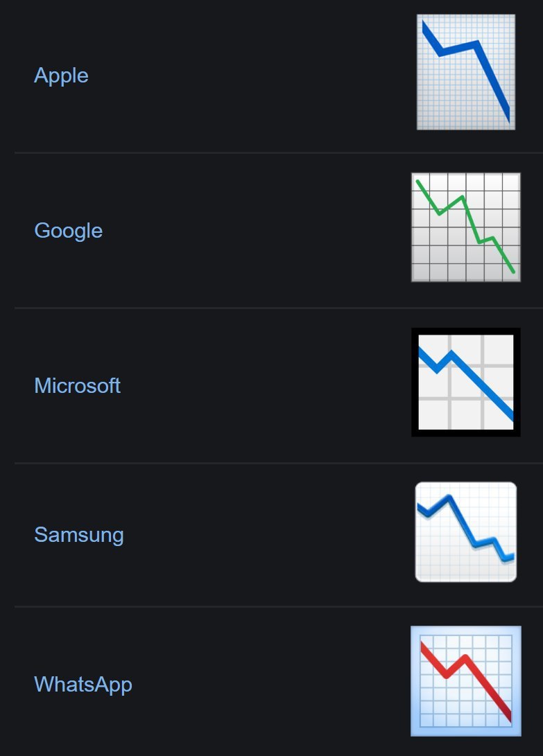Viewport: 543px width, 756px height.
Task: Click WhatsApp's red downward chart emoji
Action: coord(466,681)
